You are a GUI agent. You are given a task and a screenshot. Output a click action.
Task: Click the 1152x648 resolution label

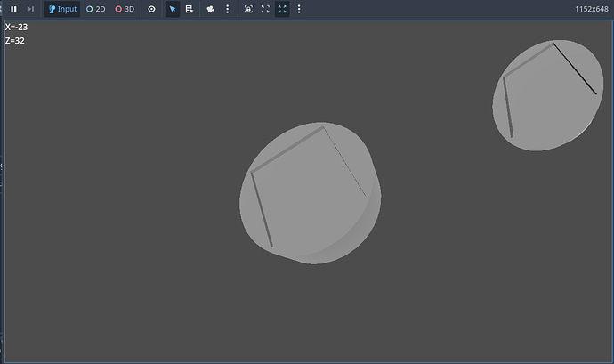click(592, 9)
